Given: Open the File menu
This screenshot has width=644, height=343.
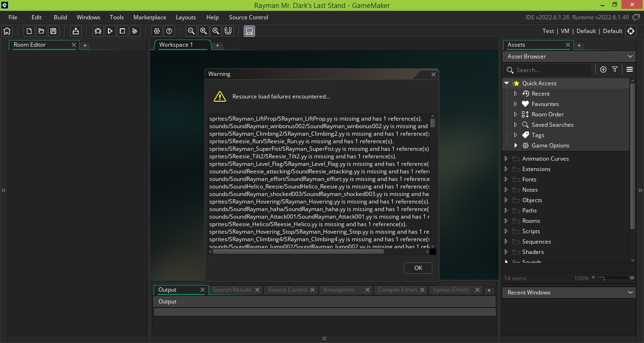Looking at the screenshot, I should [13, 17].
